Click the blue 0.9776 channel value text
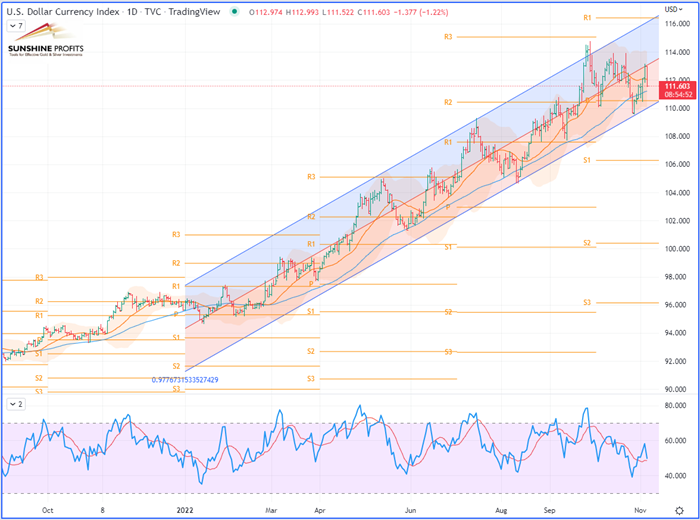The width and height of the screenshot is (700, 520). point(198,380)
